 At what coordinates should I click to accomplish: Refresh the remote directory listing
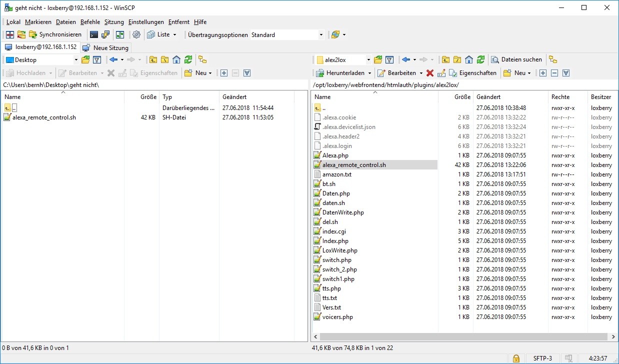click(480, 59)
